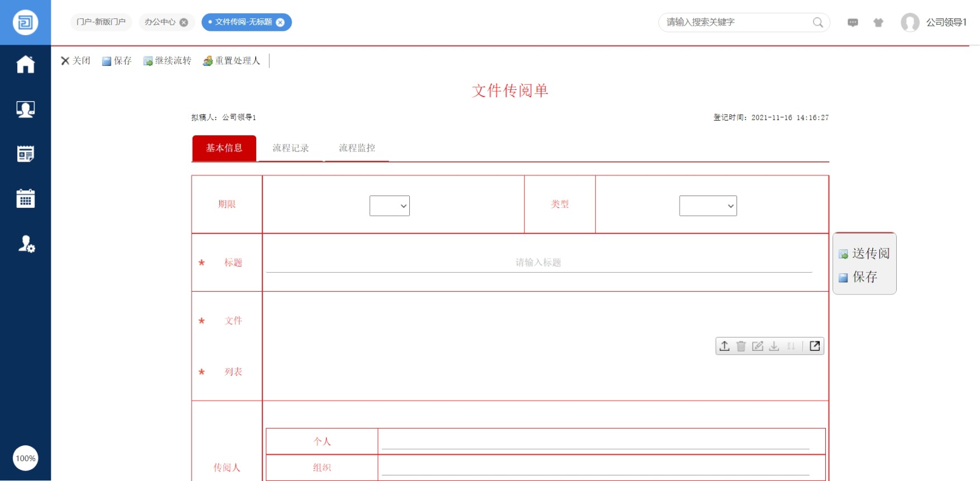Select the 文件传阅-无标题 tab
This screenshot has height=481, width=980.
[x=243, y=22]
